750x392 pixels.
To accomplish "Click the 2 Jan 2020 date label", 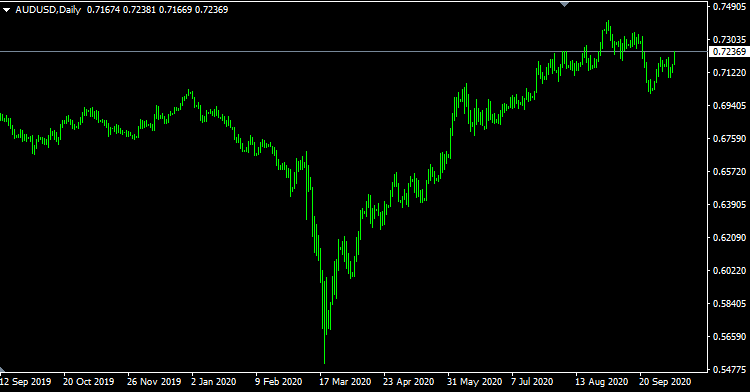I will [x=213, y=381].
